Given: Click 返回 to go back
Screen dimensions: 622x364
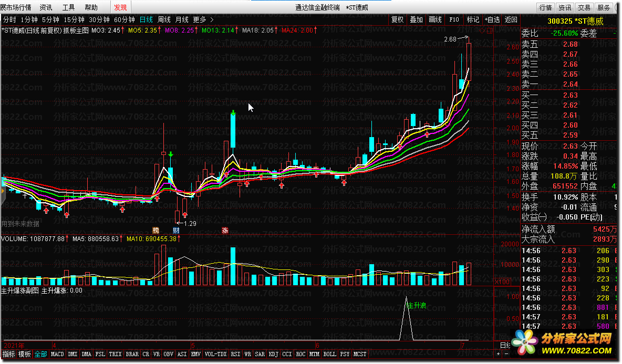Looking at the screenshot, I should [511, 19].
